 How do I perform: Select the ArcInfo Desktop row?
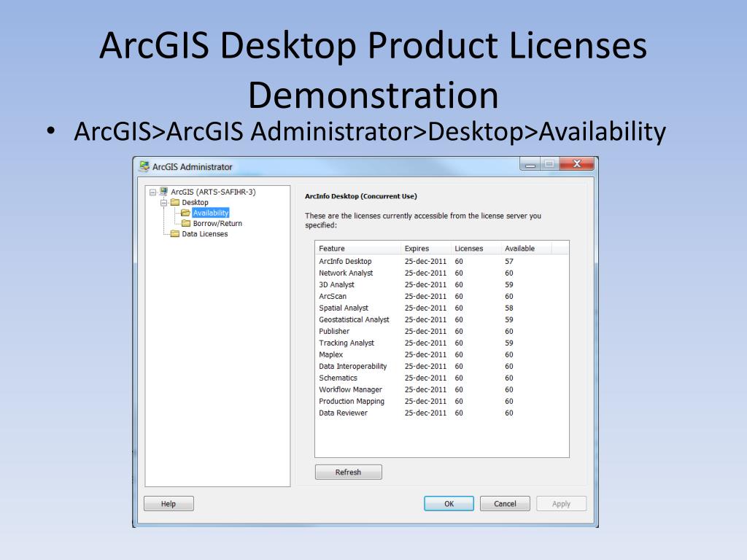click(x=441, y=262)
